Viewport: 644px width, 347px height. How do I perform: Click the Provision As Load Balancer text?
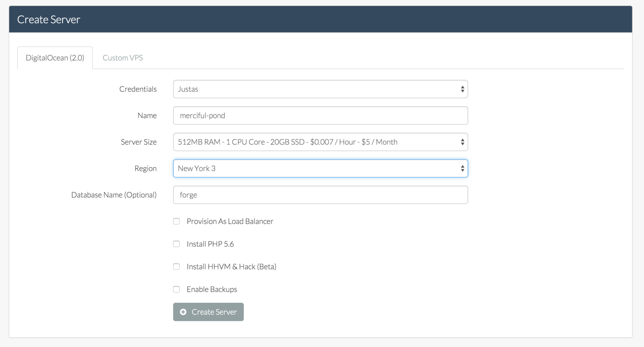coord(230,221)
